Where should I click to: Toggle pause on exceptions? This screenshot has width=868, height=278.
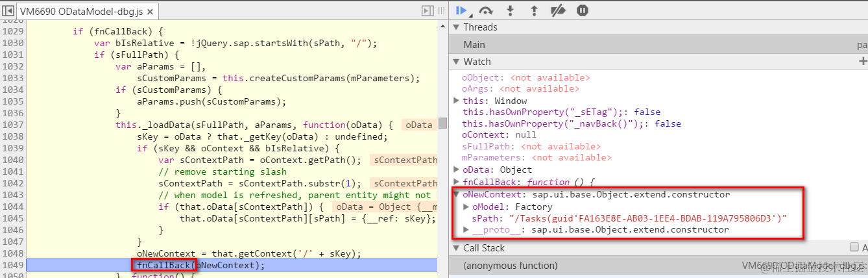click(x=583, y=10)
